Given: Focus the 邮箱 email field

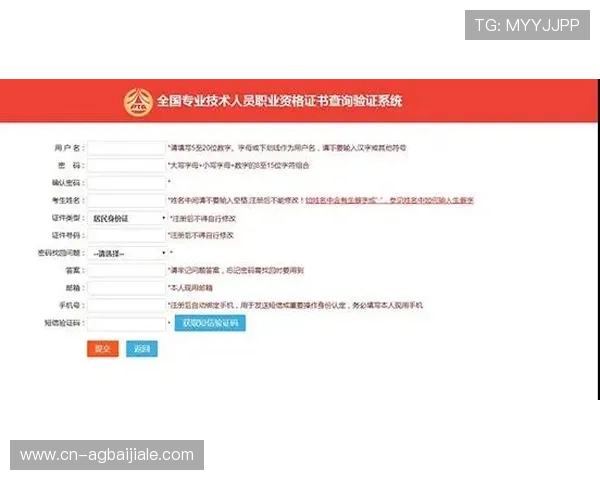Looking at the screenshot, I should tap(126, 288).
